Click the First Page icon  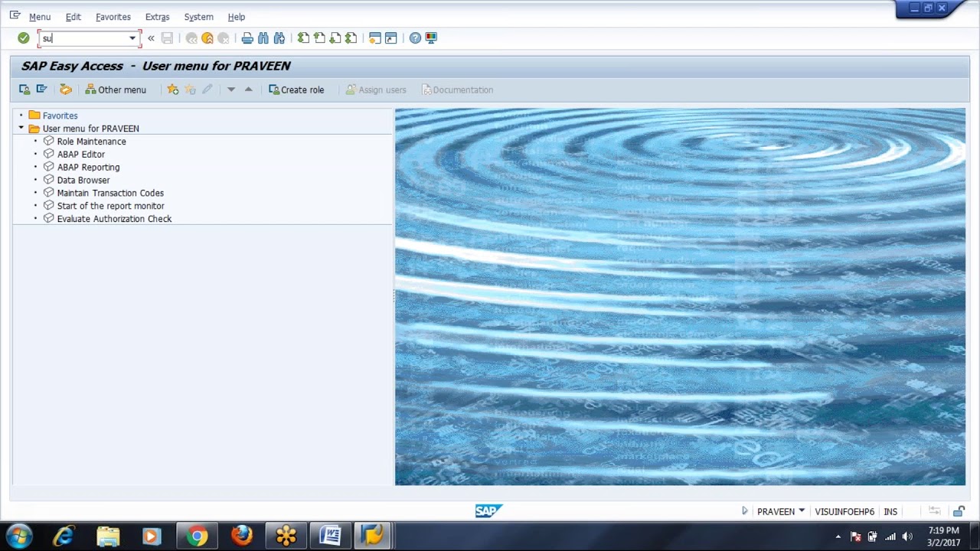(304, 38)
